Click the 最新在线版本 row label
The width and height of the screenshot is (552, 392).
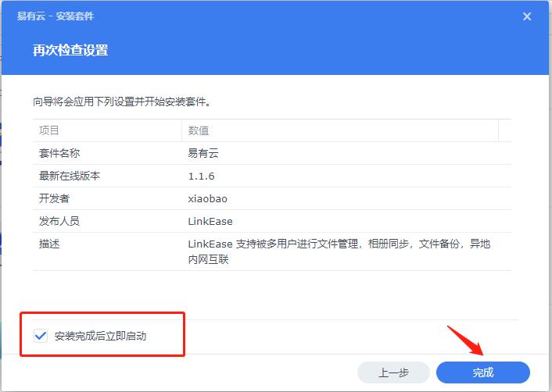pos(70,176)
